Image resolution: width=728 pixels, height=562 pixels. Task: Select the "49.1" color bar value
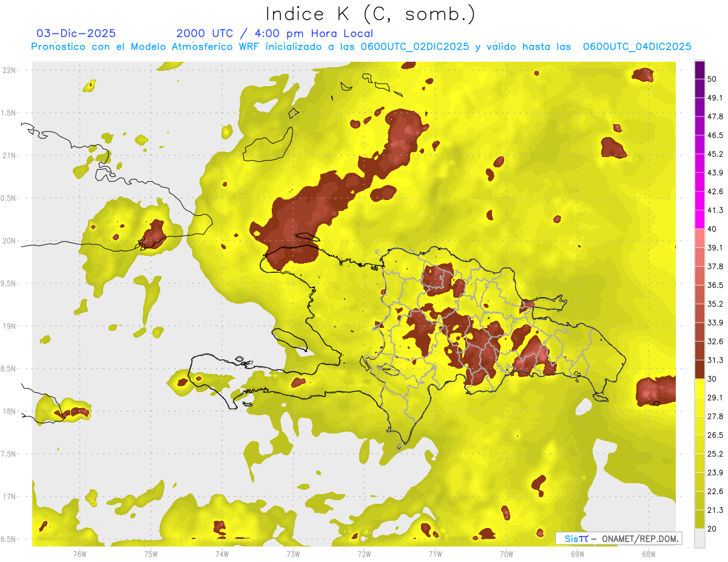point(715,98)
